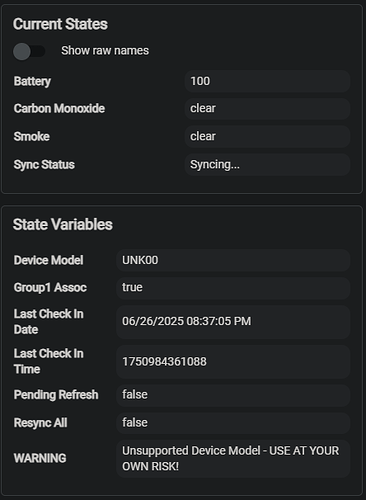Click the State Variables heading
The height and width of the screenshot is (500, 366).
point(63,224)
